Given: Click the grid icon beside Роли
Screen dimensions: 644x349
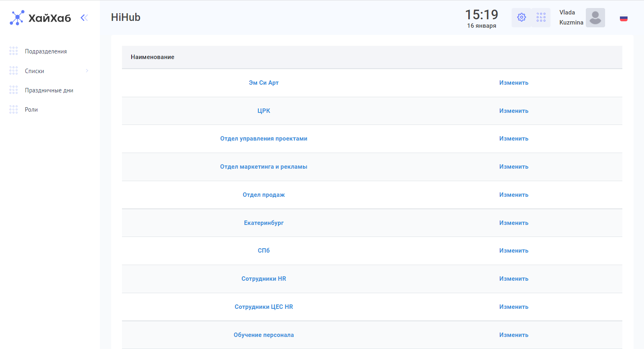Looking at the screenshot, I should (x=14, y=109).
